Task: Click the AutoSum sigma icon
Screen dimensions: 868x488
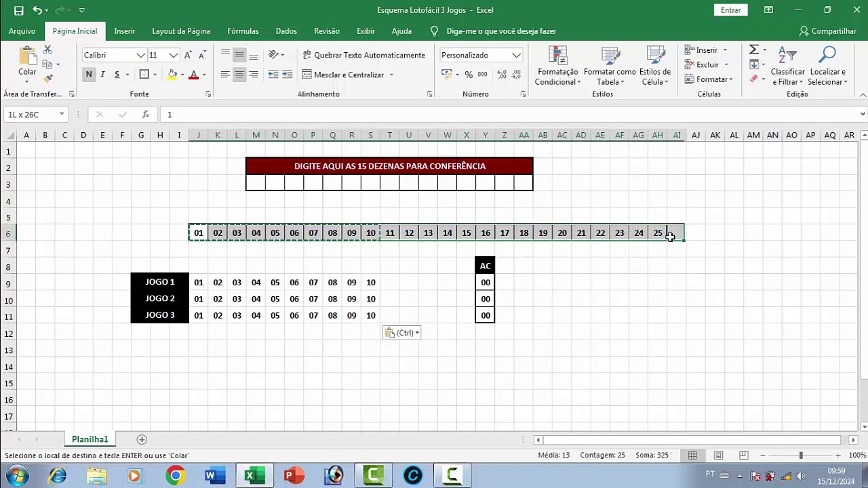Action: tap(753, 50)
